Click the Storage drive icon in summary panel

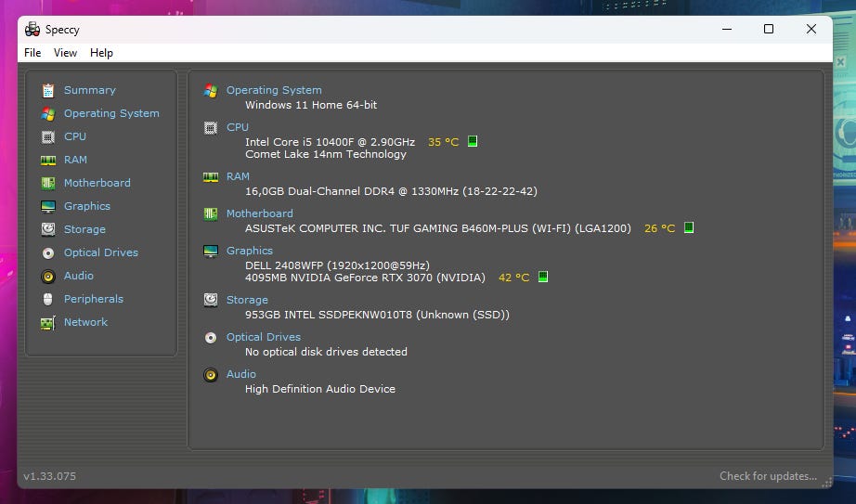(211, 300)
